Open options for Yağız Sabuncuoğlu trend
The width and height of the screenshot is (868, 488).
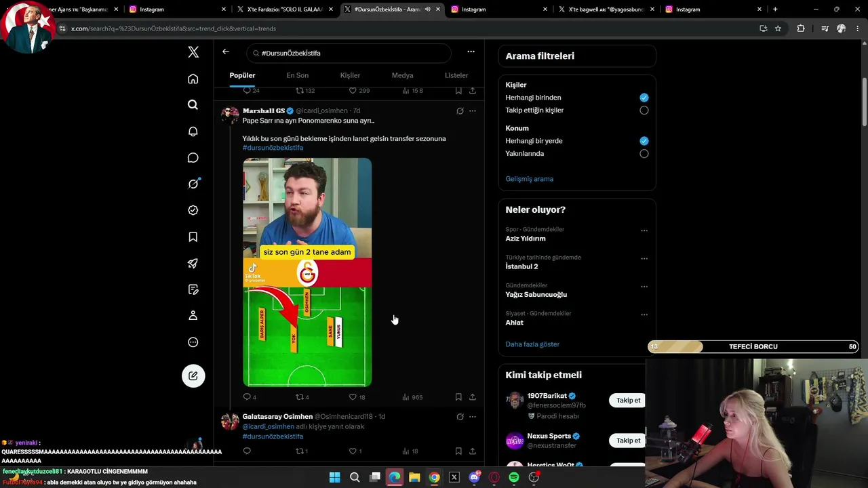[x=644, y=287]
